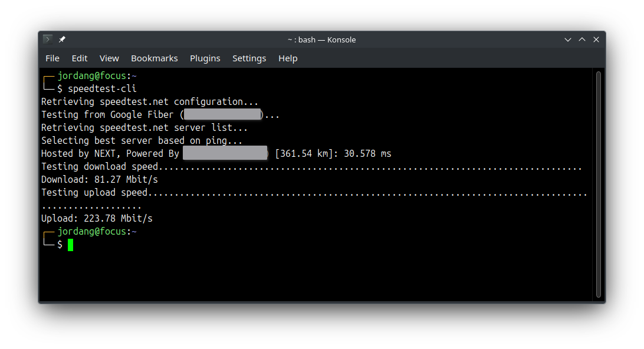
Task: Open the Konsole window menu icon
Action: click(x=48, y=39)
